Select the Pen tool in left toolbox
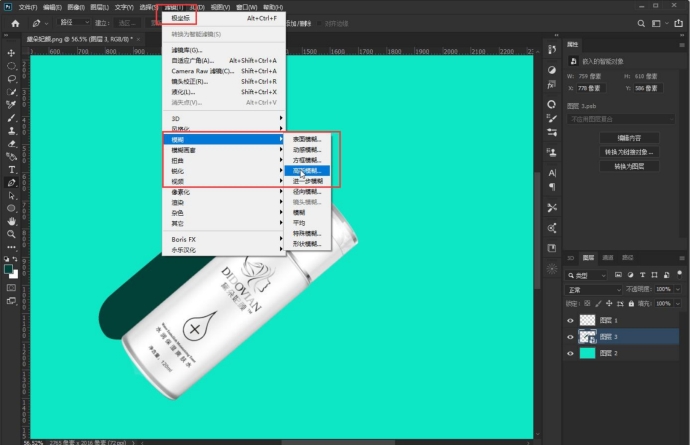The width and height of the screenshot is (690, 445). pos(11,183)
